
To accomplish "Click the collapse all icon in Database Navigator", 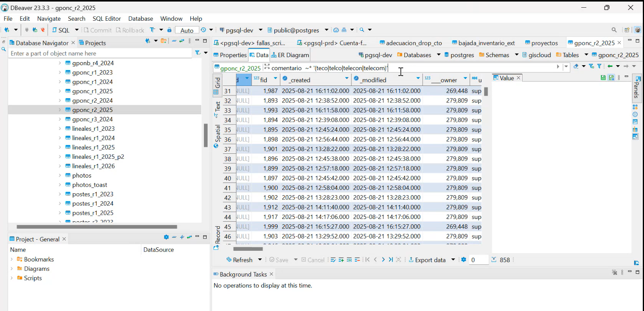I will (x=174, y=41).
